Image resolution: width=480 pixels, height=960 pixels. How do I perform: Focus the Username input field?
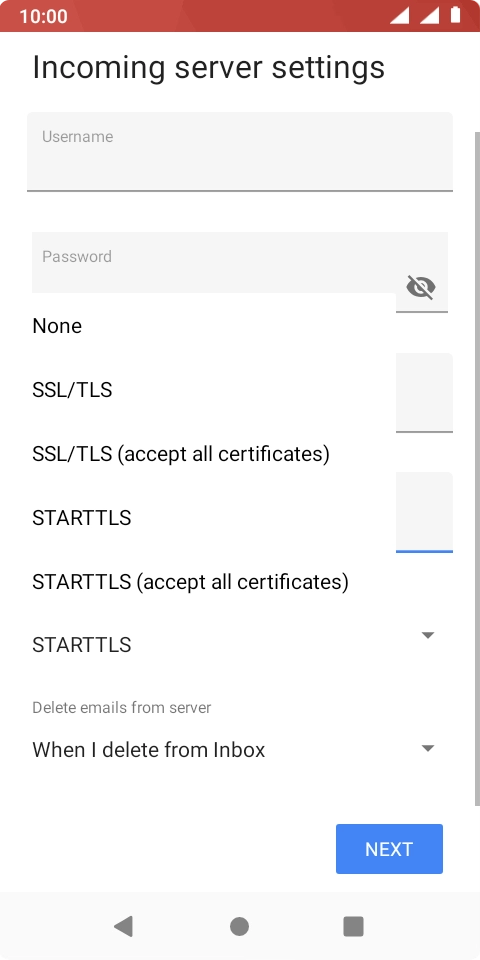[x=239, y=151]
